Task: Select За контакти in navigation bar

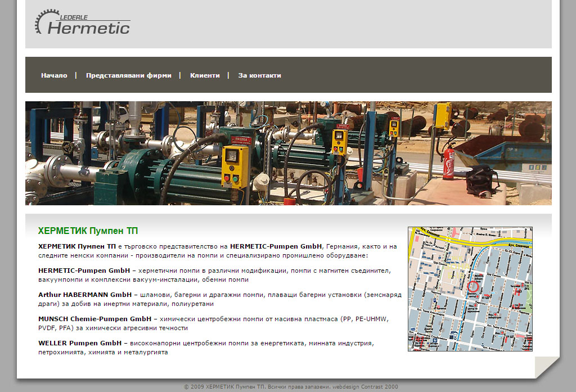Action: [259, 75]
